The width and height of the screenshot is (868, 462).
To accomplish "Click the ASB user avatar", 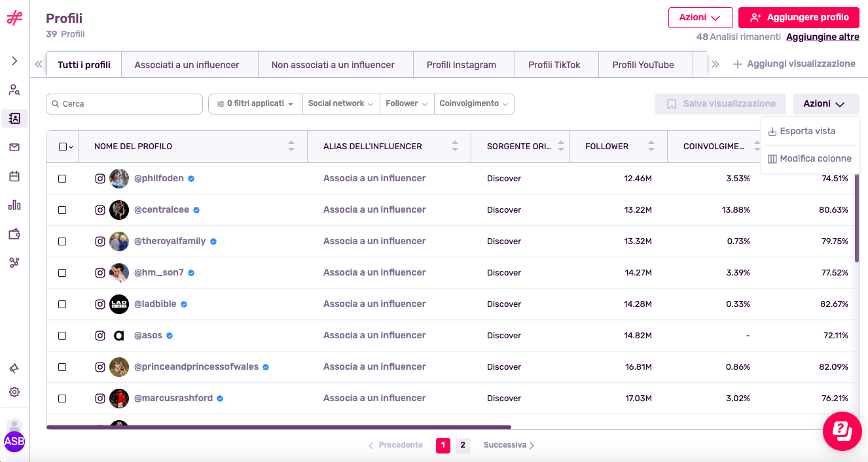I will tap(14, 441).
